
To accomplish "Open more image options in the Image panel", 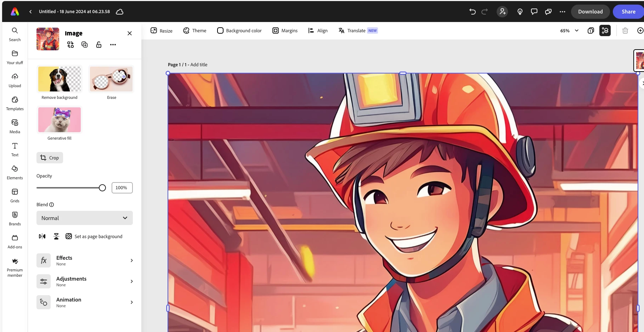I will (113, 45).
